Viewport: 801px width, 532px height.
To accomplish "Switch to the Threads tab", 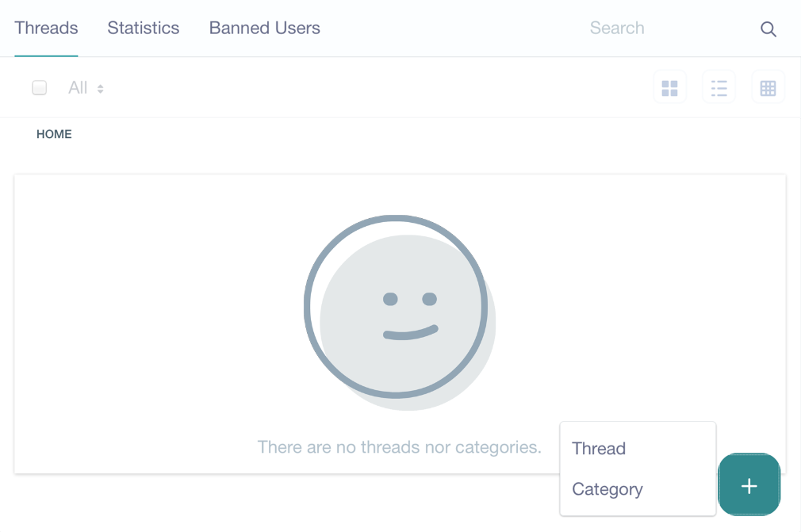I will (x=46, y=28).
